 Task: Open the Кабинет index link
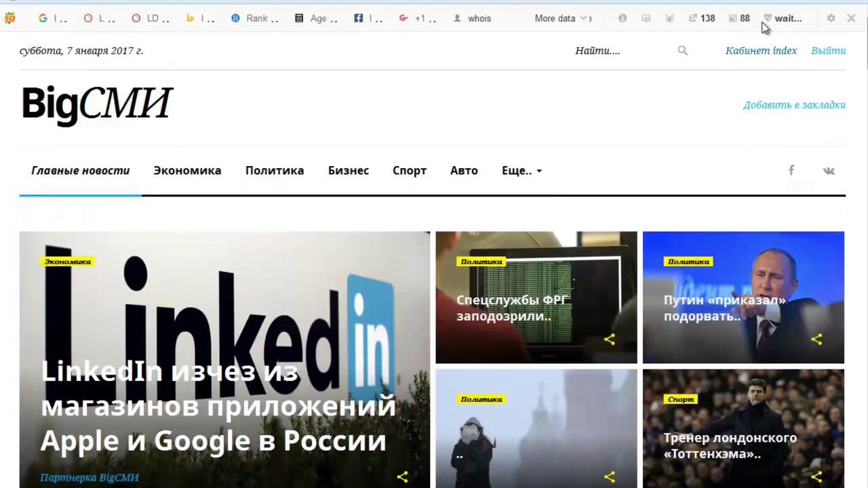[761, 50]
